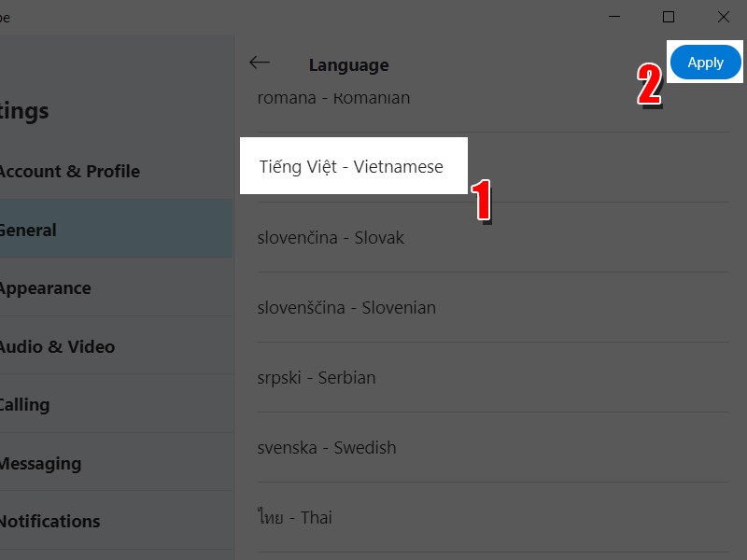The height and width of the screenshot is (560, 747).
Task: Close the settings window
Action: point(723,17)
